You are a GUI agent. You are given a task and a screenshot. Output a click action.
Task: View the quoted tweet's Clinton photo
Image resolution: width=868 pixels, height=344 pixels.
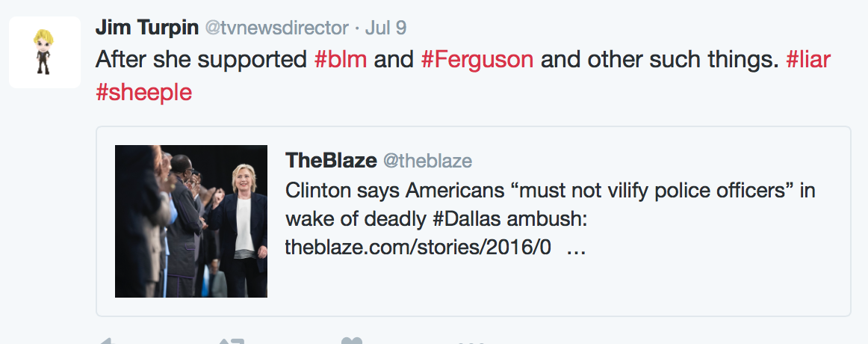tap(191, 221)
